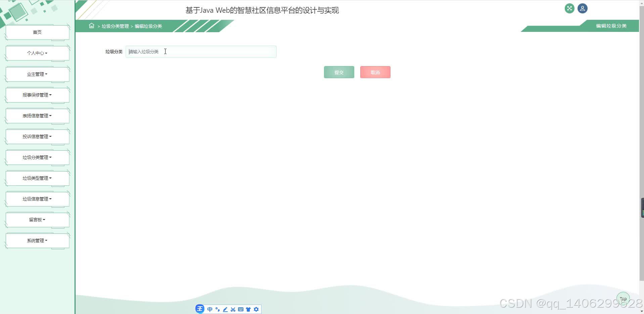Open 垃圾分类管理 breadcrumb link

[x=115, y=26]
